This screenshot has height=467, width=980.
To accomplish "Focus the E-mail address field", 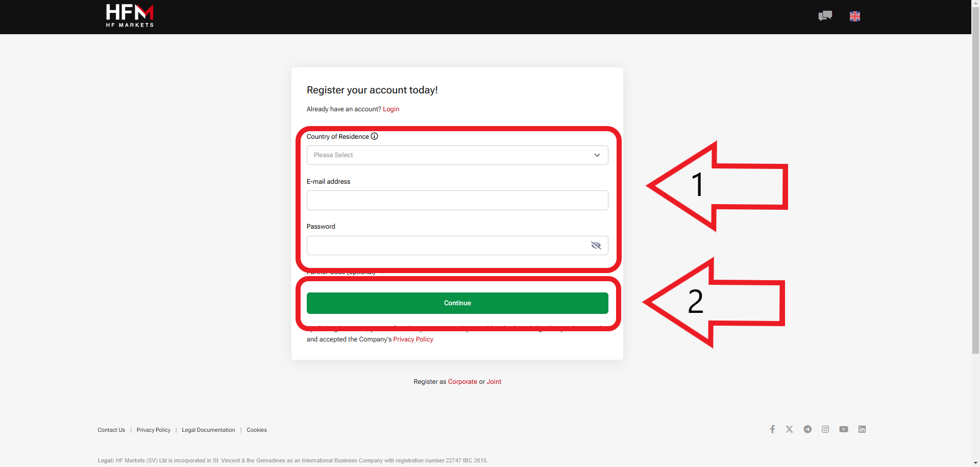I will point(457,200).
